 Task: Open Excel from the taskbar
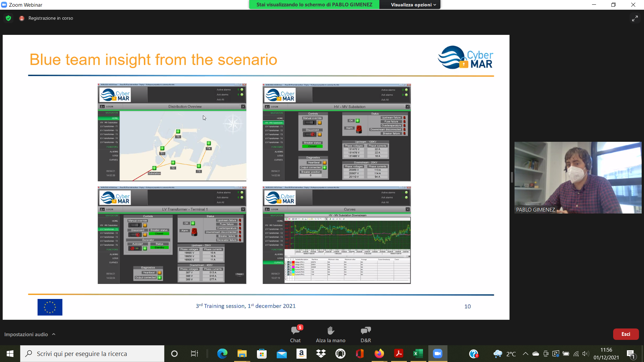coord(418,354)
